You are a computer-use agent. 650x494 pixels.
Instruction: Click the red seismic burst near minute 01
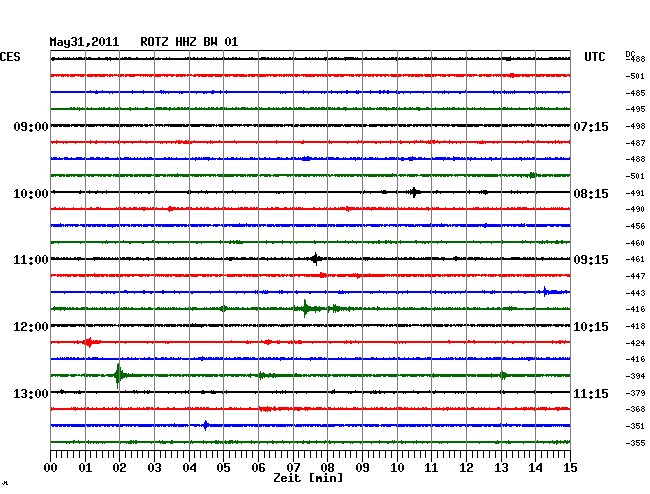89,342
